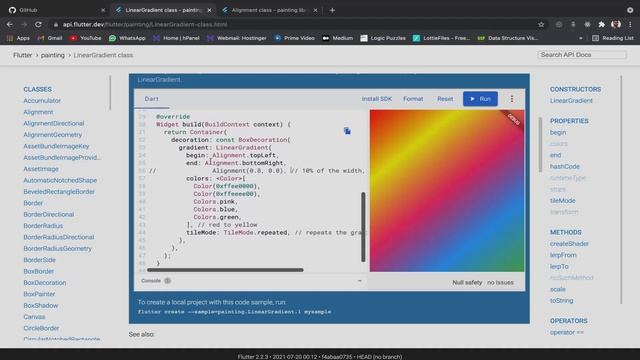Open the Data Structure Vis bookmark
The image size is (640, 360).
coord(508,38)
